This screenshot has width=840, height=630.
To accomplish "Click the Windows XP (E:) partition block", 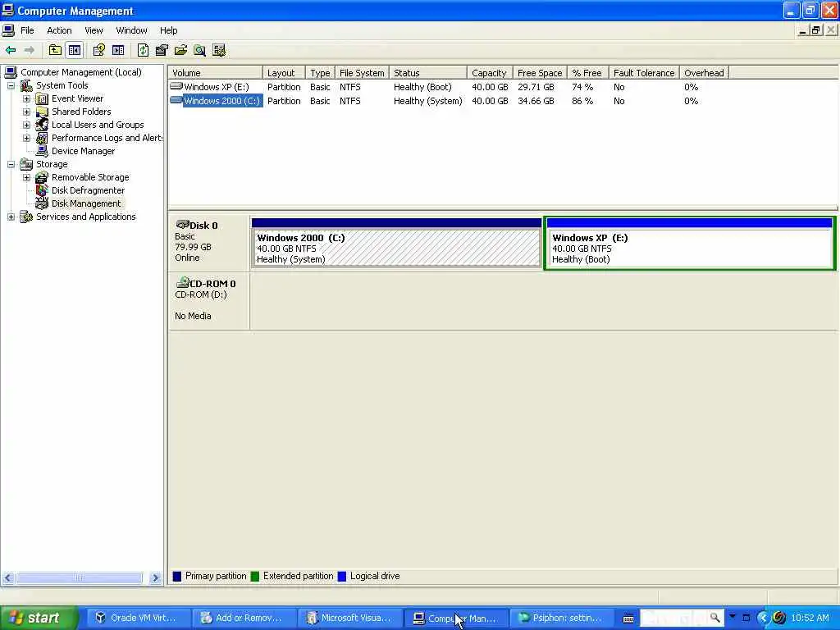I will [x=689, y=243].
